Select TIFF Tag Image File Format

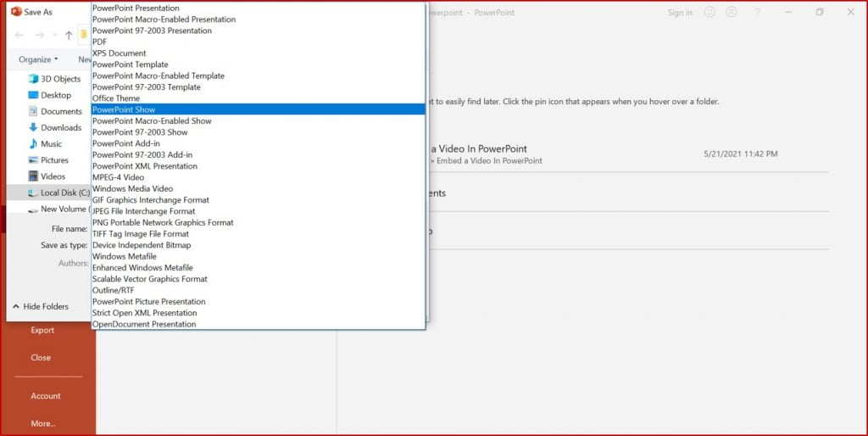[x=258, y=234]
